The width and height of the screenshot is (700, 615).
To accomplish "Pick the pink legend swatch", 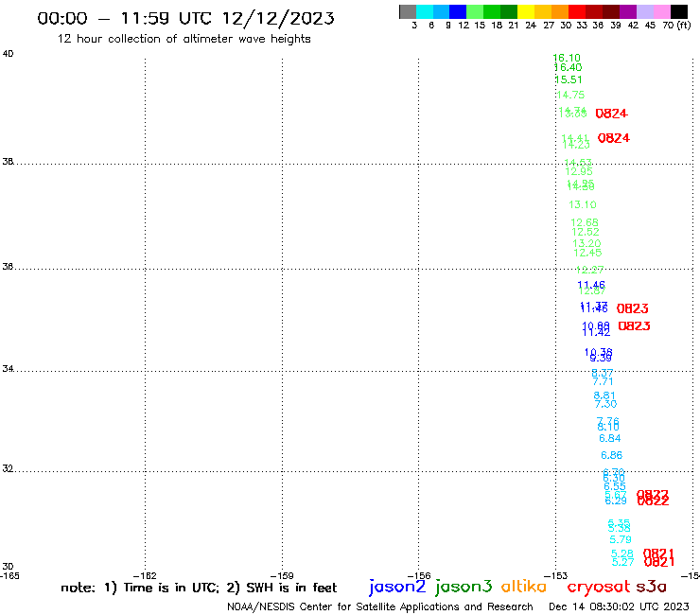I will (662, 11).
